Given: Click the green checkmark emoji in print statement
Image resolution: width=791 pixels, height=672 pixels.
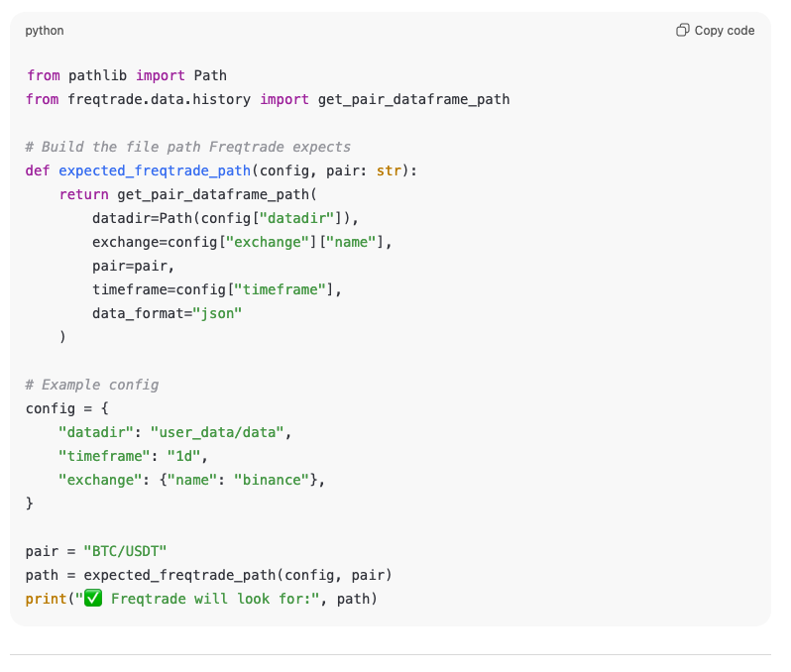Looking at the screenshot, I should (x=93, y=599).
